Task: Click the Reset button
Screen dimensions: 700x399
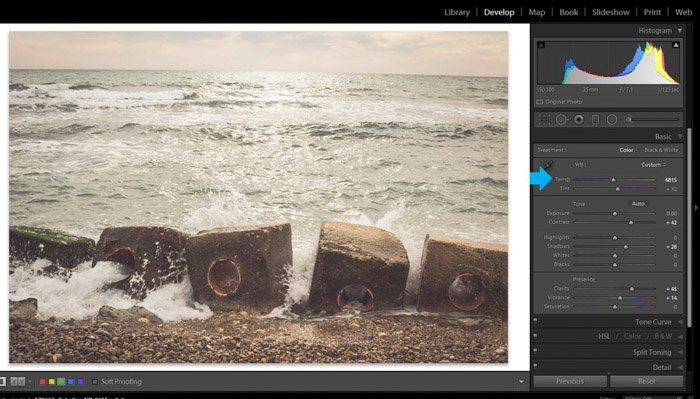Action: tap(646, 381)
